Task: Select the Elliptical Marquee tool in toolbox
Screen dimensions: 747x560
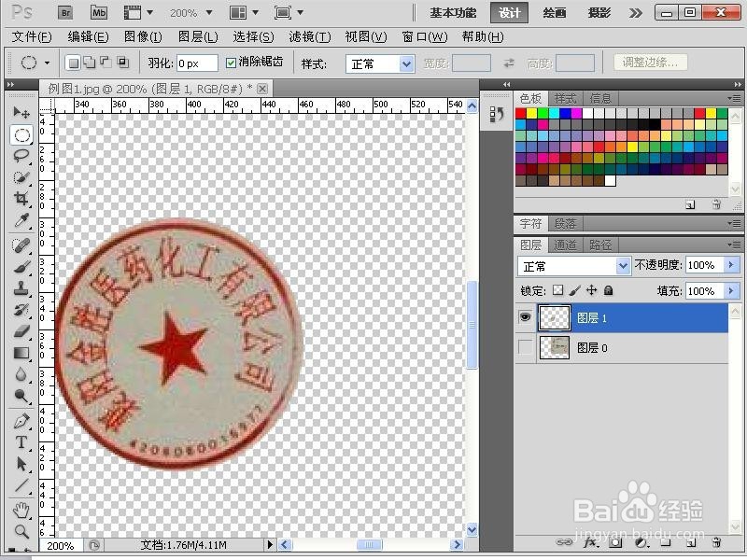Action: pyautogui.click(x=21, y=134)
